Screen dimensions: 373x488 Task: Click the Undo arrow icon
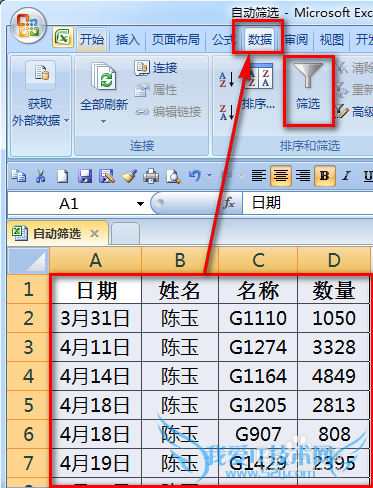coord(195,175)
